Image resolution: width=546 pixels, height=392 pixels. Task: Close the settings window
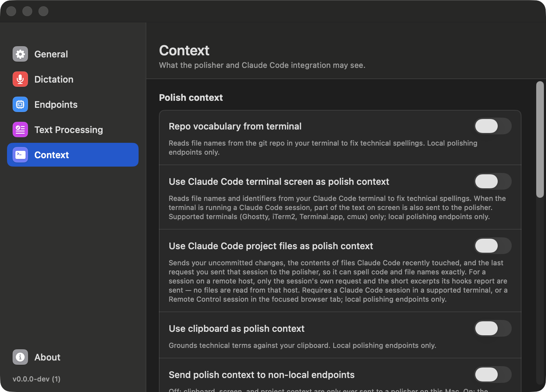point(11,11)
